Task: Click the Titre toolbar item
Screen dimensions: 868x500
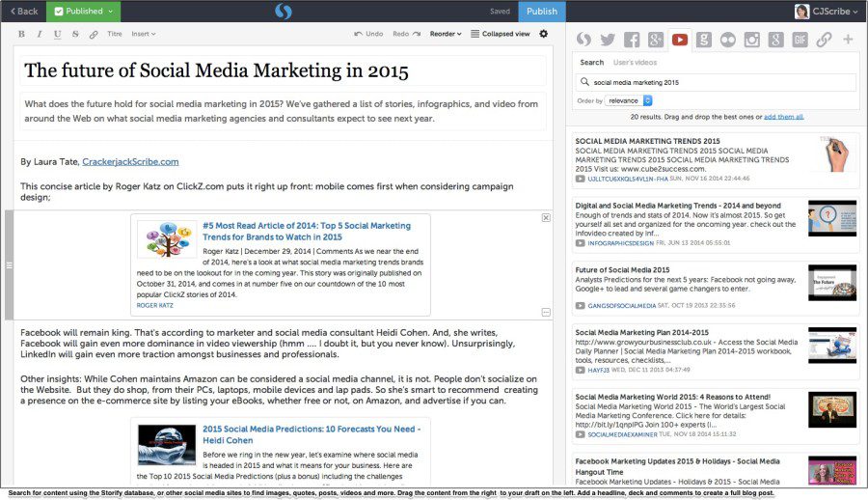Action: (x=115, y=34)
